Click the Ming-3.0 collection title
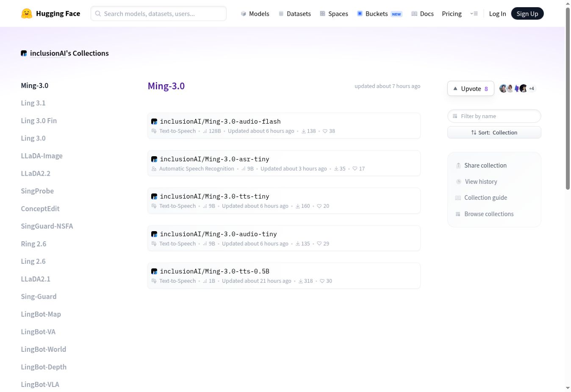The width and height of the screenshot is (571, 392). pos(166,86)
